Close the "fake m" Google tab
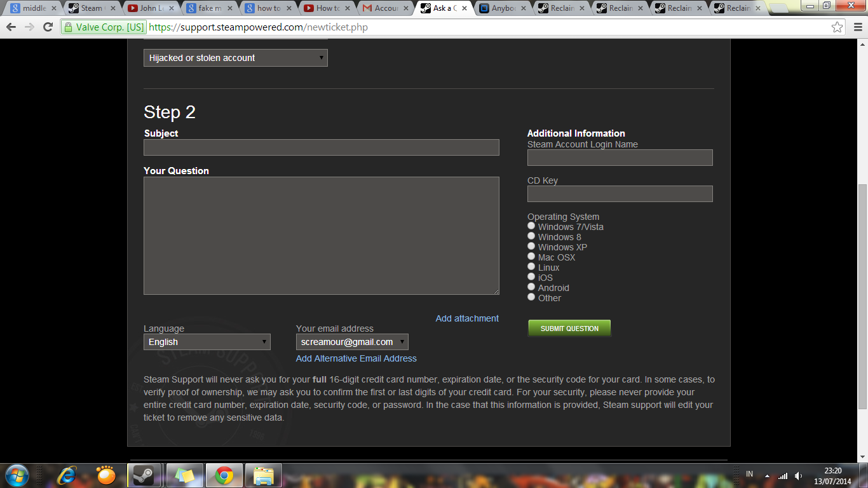868x488 pixels. pyautogui.click(x=229, y=8)
